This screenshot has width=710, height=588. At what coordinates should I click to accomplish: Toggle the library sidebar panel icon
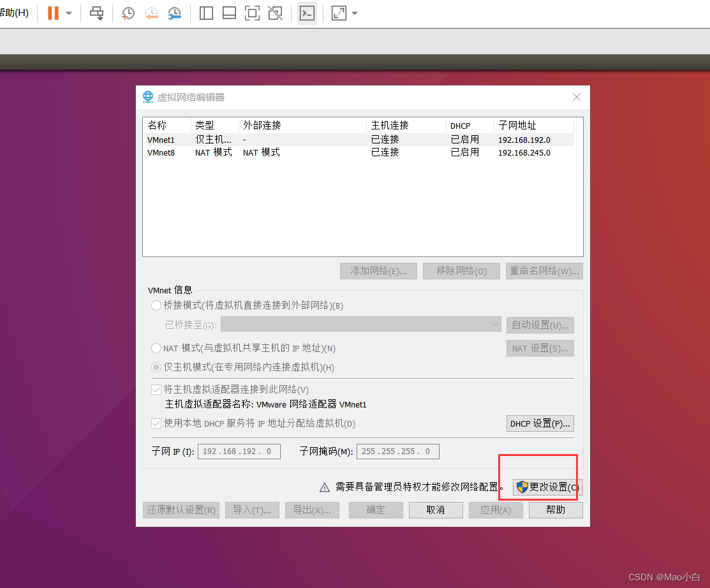pos(206,13)
